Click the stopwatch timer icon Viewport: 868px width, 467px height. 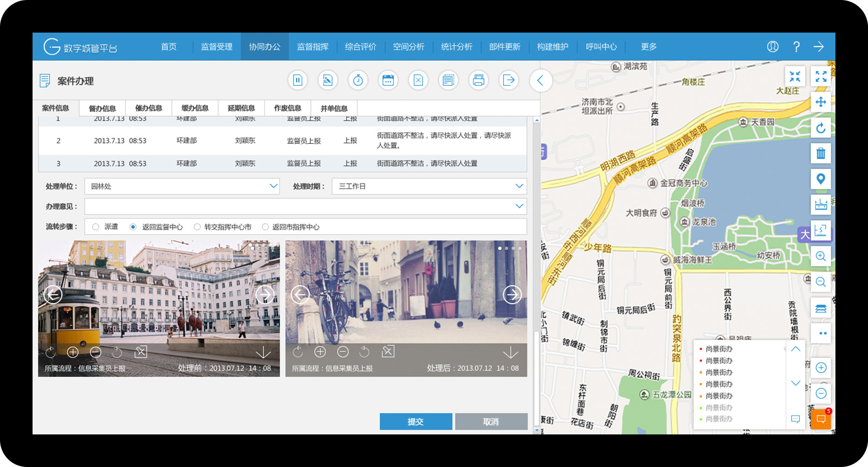coord(358,80)
